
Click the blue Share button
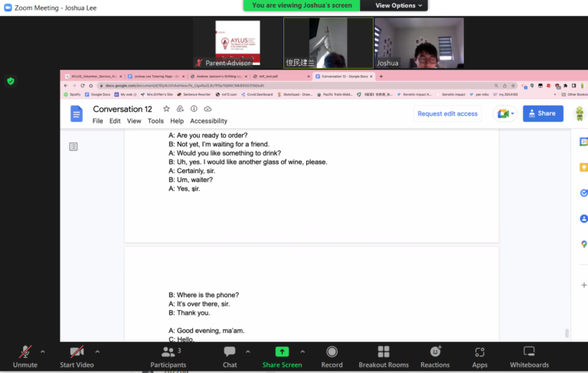pos(543,113)
